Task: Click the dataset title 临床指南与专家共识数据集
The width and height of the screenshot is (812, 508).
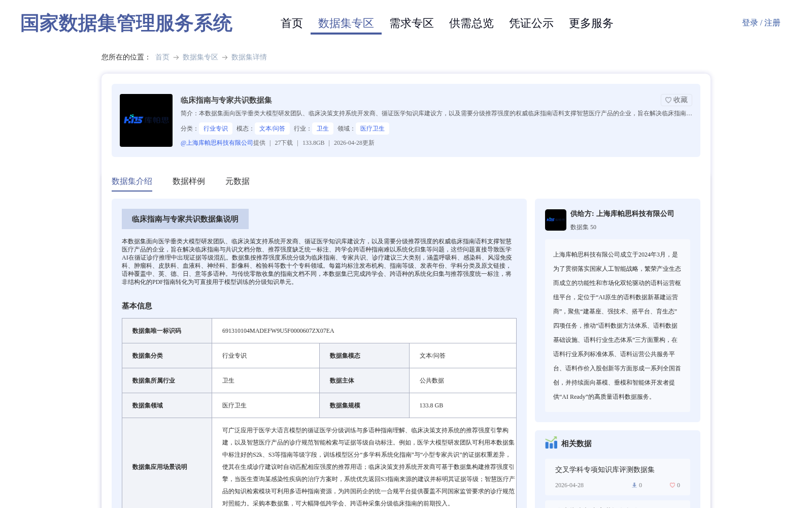Action: [x=226, y=100]
